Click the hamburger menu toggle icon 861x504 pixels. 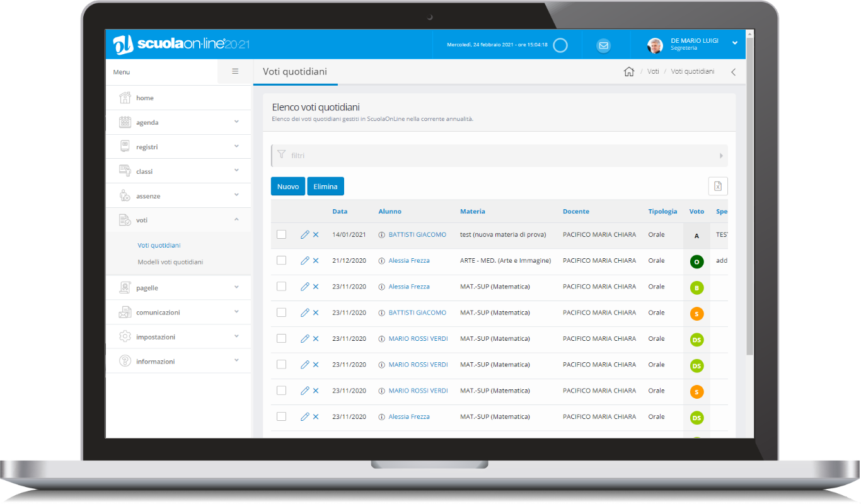pos(235,72)
